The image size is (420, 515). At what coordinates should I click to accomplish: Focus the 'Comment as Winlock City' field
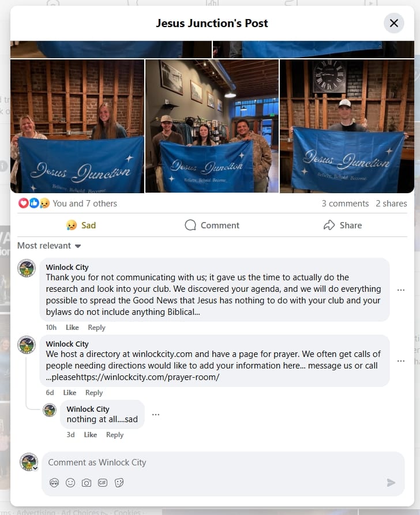point(223,463)
